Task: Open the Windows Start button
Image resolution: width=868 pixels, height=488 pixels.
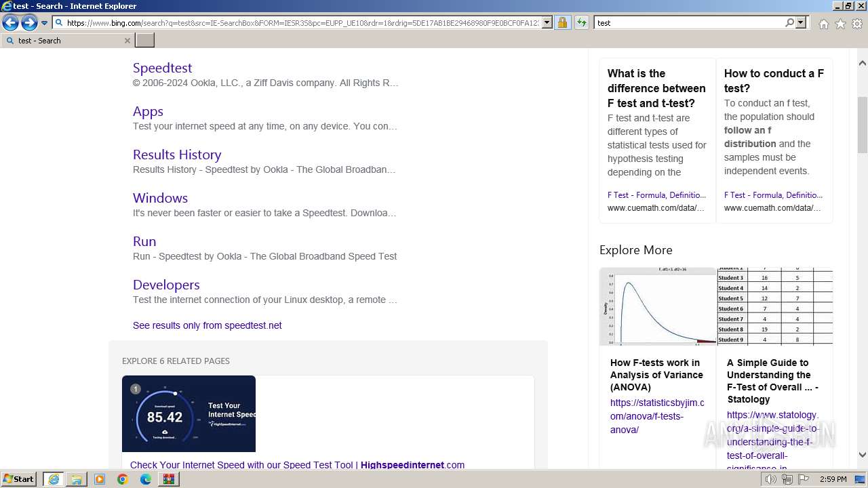Action: click(x=19, y=479)
